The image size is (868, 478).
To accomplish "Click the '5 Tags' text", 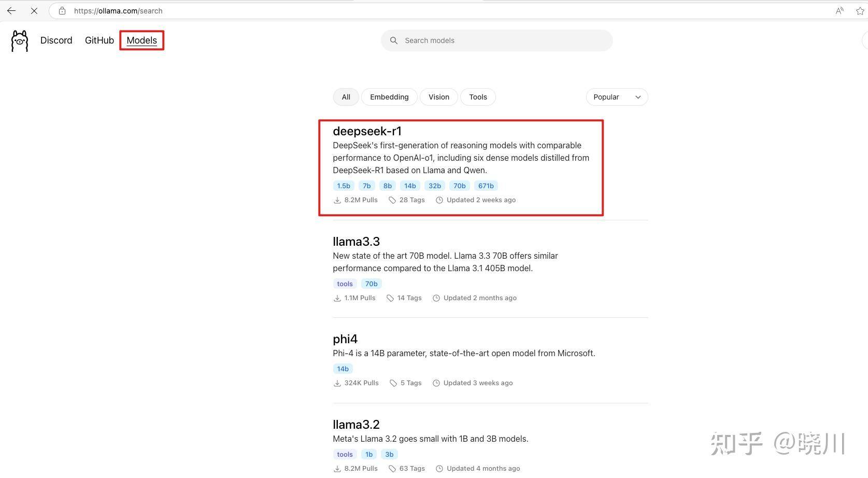I will (x=411, y=383).
